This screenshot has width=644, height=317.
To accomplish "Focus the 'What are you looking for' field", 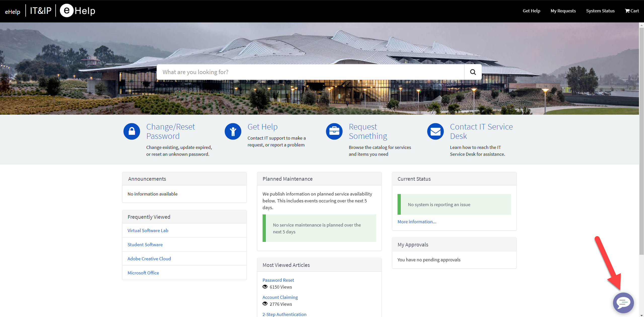I will click(310, 72).
